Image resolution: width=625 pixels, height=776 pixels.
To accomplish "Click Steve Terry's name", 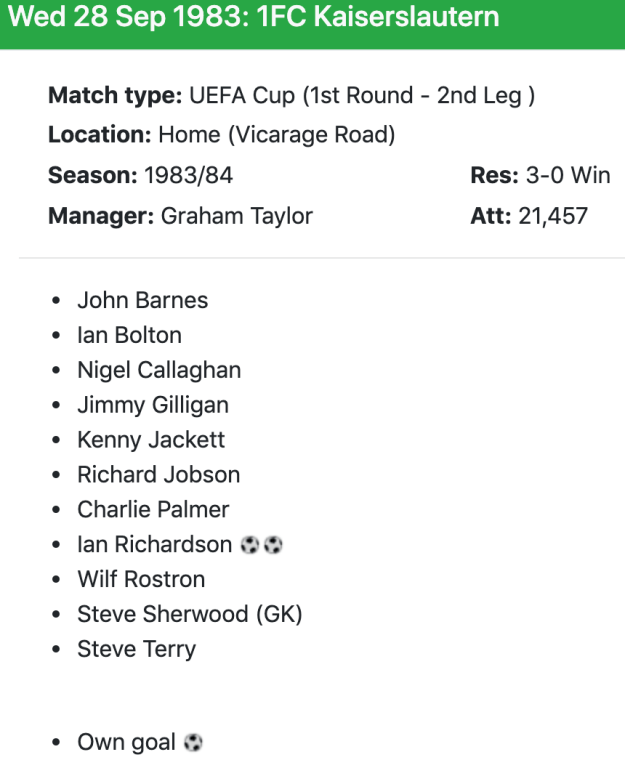I will tap(137, 650).
